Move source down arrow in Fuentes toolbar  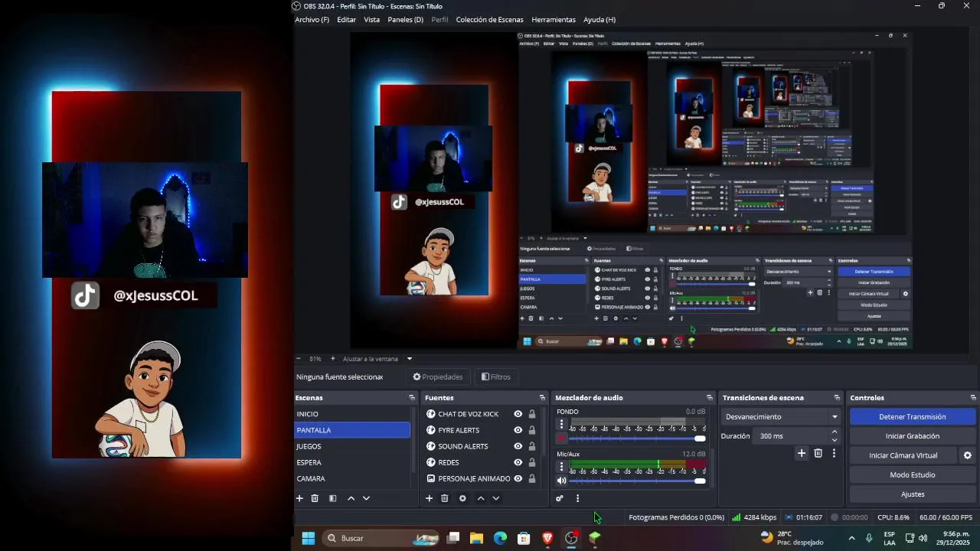pyautogui.click(x=496, y=498)
